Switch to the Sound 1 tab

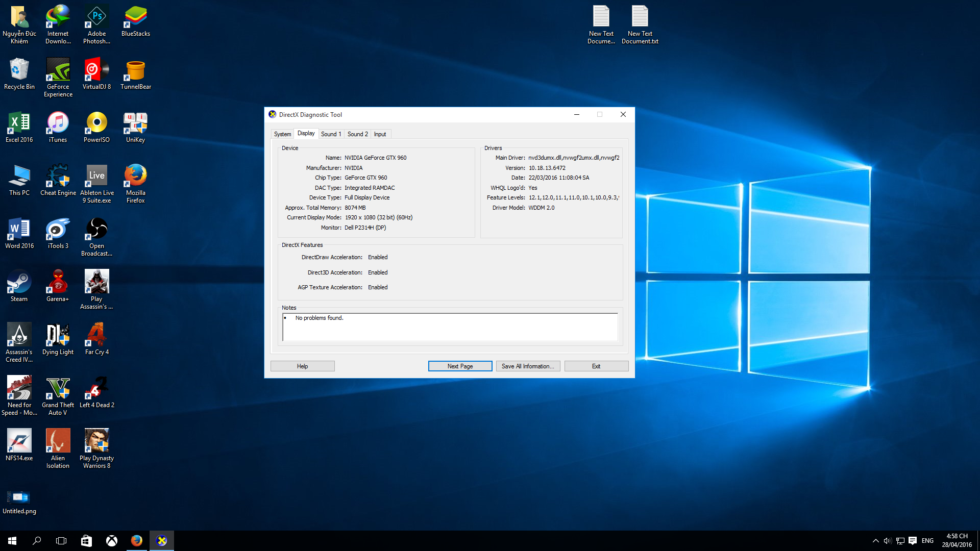point(331,134)
